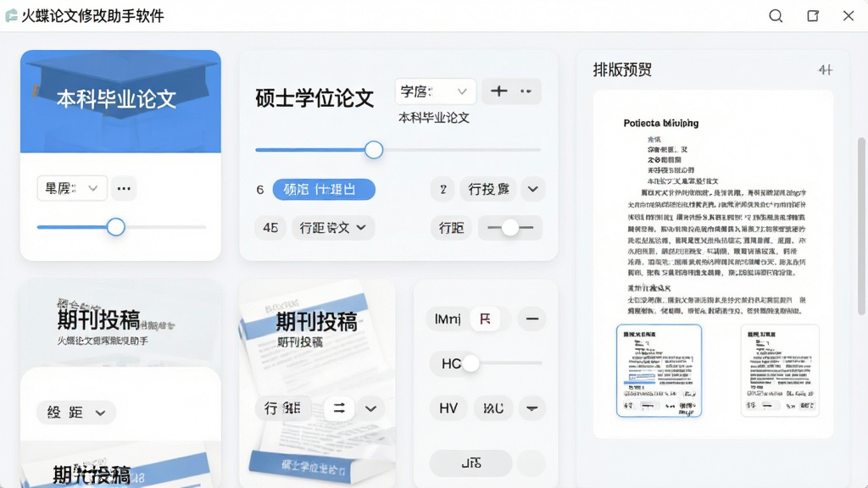Viewport: 868px width, 488px height.
Task: Click the 硕士学位论文 heading
Action: (x=314, y=98)
